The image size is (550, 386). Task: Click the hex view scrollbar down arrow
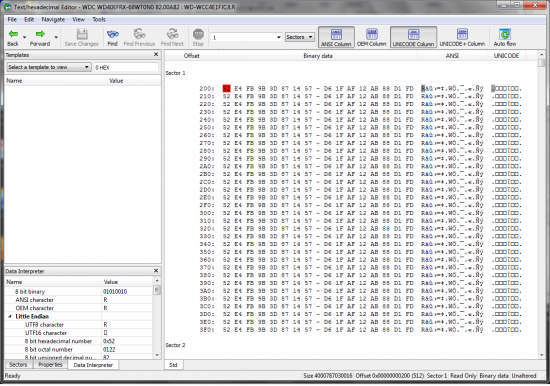[542, 355]
